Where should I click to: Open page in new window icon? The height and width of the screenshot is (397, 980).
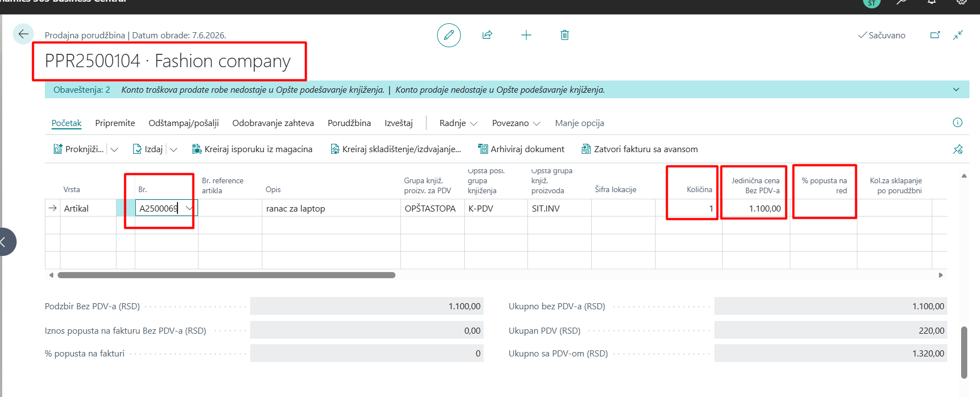point(935,35)
